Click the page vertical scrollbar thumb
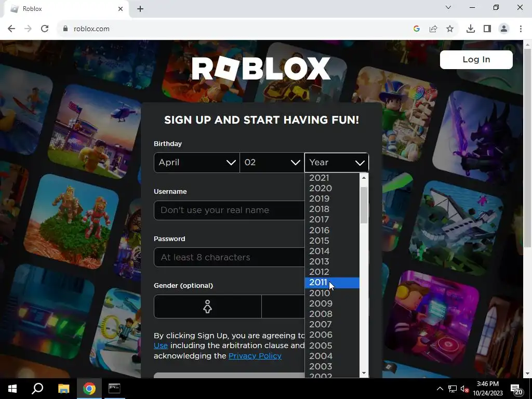 click(528, 148)
